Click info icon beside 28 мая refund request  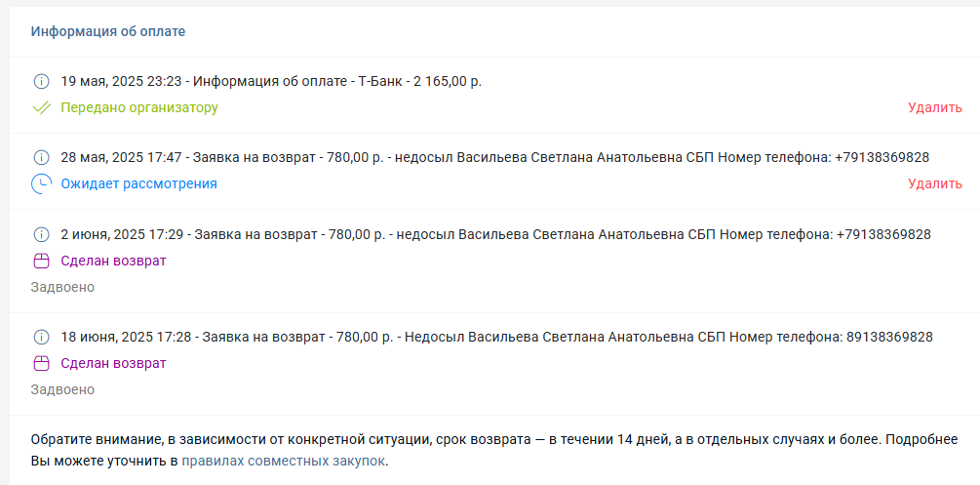point(41,157)
